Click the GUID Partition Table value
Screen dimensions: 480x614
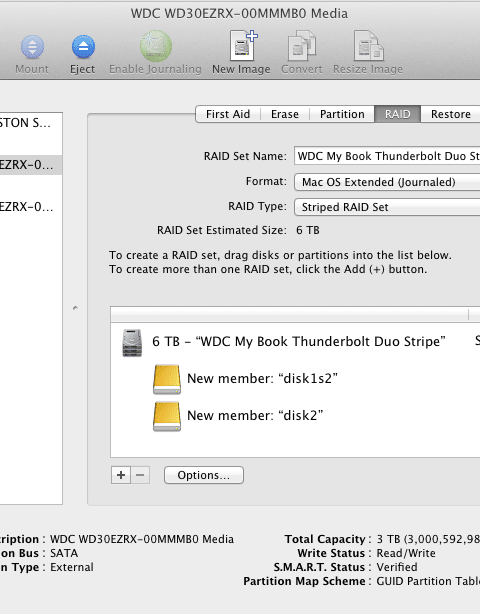428,581
